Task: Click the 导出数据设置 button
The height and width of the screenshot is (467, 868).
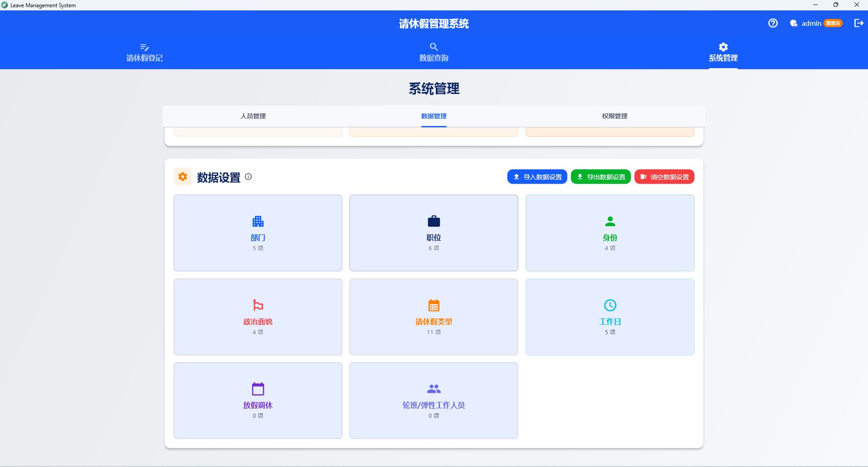Action: pyautogui.click(x=600, y=177)
